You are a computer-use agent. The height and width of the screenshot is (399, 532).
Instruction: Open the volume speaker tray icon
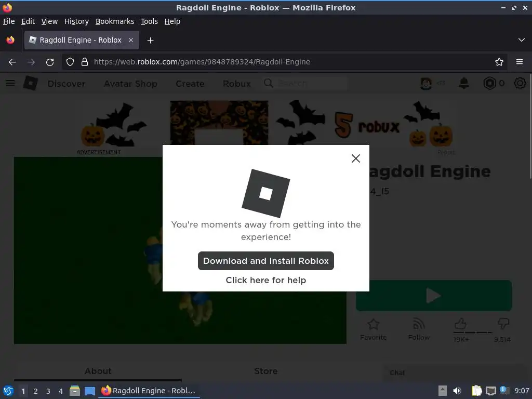pos(457,391)
